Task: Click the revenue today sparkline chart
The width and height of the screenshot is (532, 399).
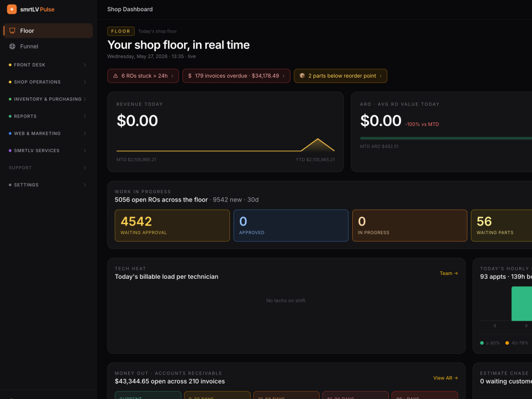Action: [x=225, y=145]
